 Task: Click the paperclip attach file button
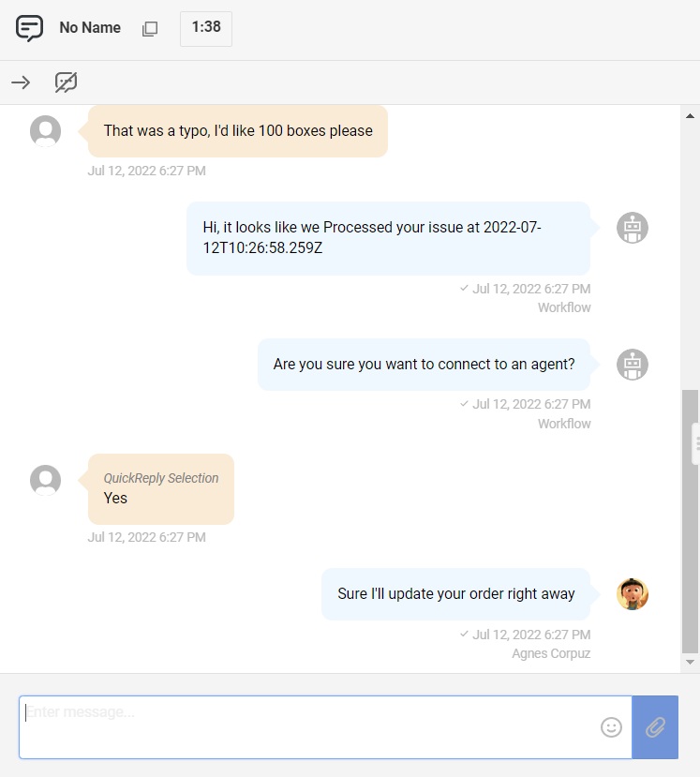[655, 727]
